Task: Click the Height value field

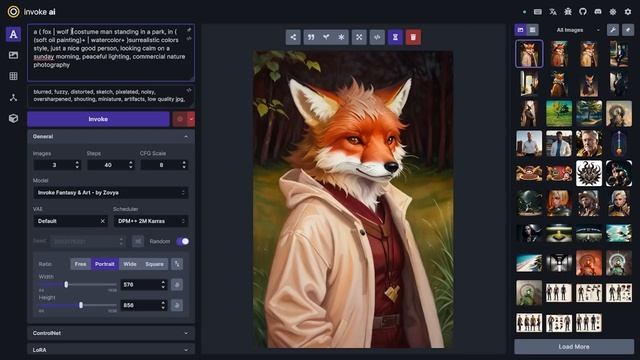Action: [144, 305]
